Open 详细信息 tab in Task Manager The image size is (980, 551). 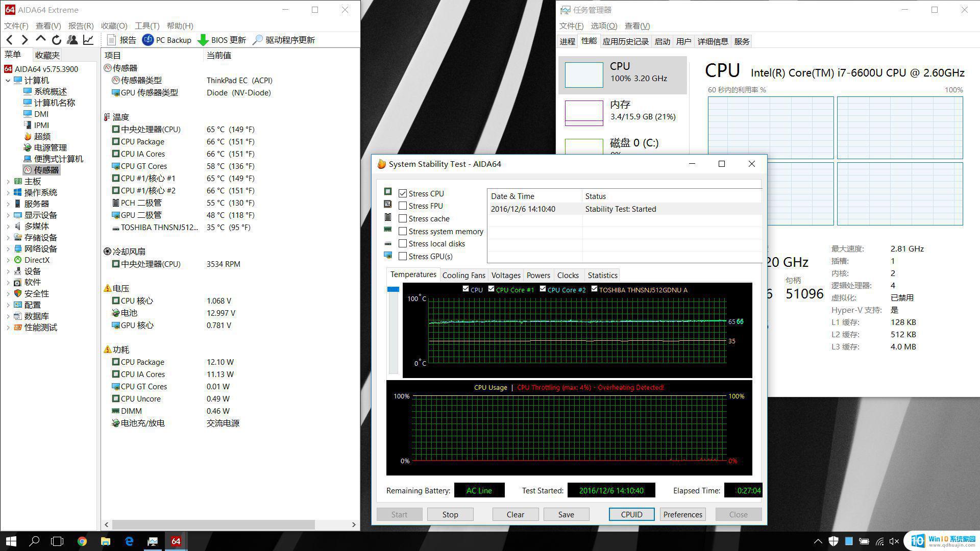[x=713, y=41]
